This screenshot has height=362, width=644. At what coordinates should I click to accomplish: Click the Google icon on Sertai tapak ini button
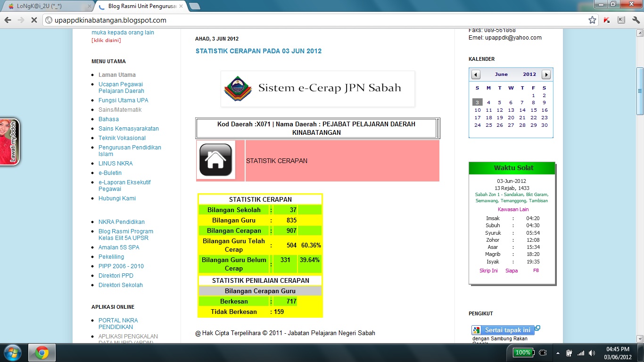coord(477,330)
